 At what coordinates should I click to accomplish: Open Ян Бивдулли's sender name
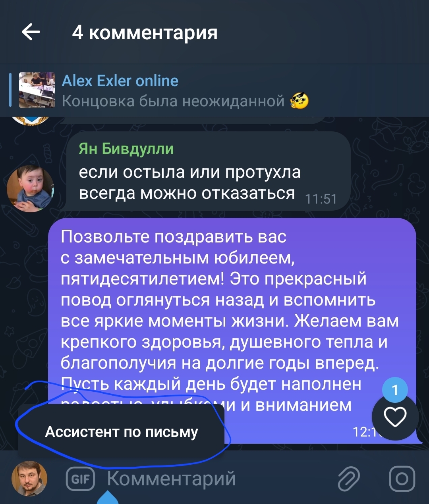pyautogui.click(x=126, y=148)
